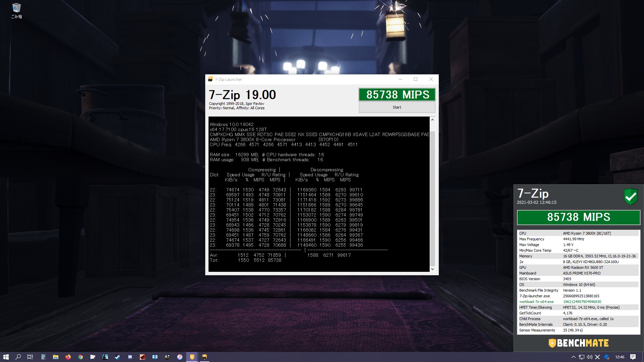644x362 pixels.
Task: Open iTunes from the taskbar
Action: click(x=180, y=357)
